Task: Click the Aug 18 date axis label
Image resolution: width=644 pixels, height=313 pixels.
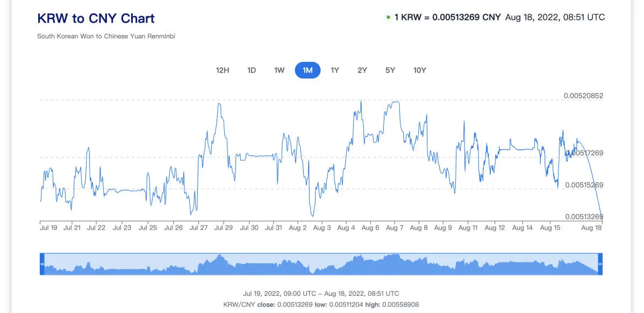Action: tap(591, 227)
